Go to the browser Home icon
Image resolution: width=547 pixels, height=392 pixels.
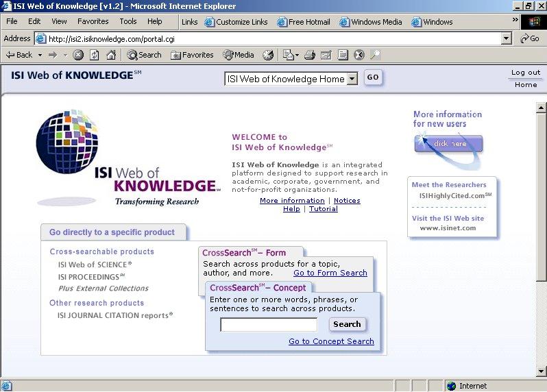[x=111, y=55]
